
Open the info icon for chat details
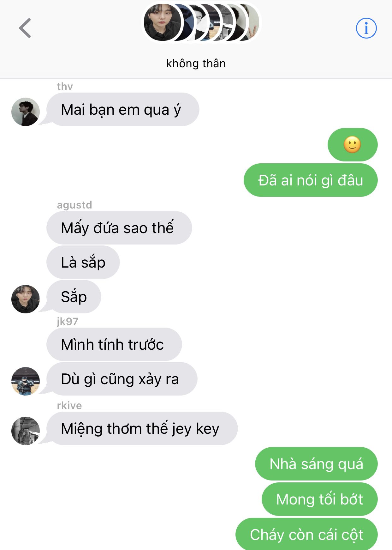pos(366,28)
